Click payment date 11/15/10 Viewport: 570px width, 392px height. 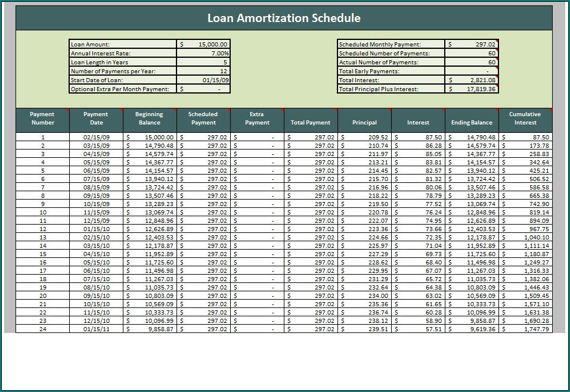coord(97,313)
